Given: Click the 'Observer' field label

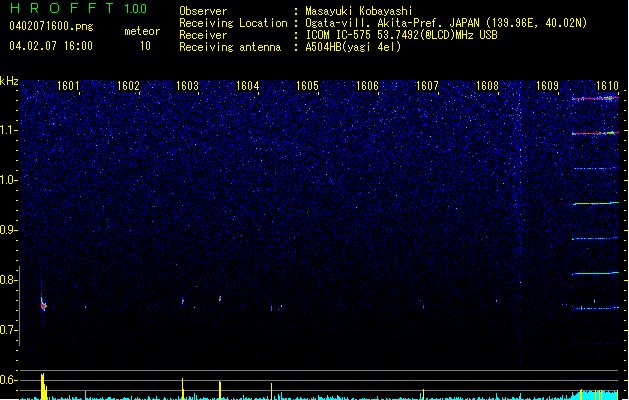Looking at the screenshot, I should (203, 11).
